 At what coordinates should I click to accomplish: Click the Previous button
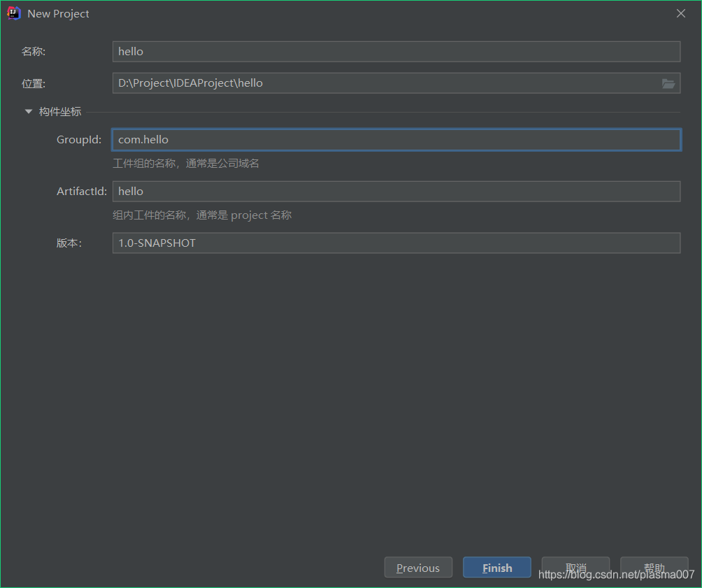coord(418,567)
